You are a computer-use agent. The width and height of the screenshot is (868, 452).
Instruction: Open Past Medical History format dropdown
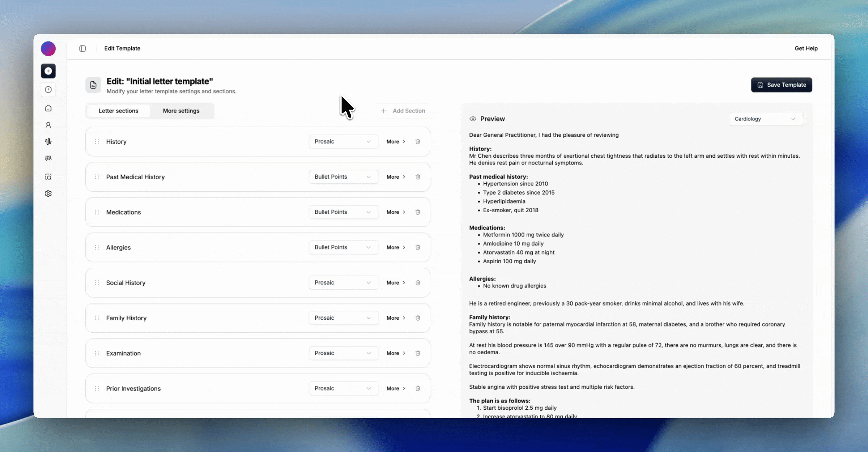[343, 177]
